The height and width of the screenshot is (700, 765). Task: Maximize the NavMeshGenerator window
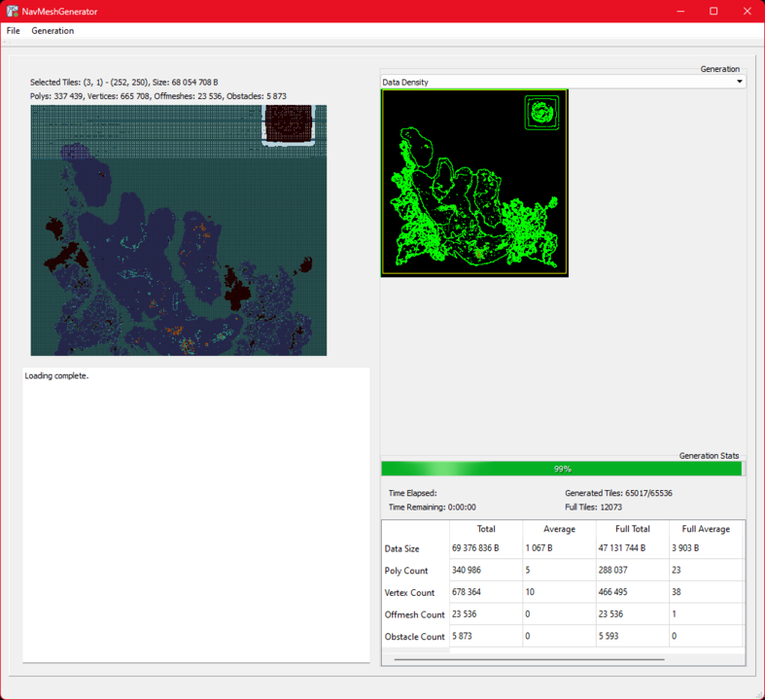pyautogui.click(x=713, y=11)
